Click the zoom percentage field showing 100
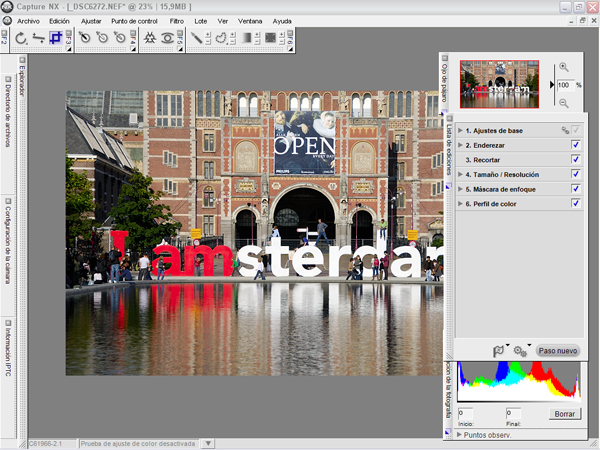600x450 pixels. (566, 85)
